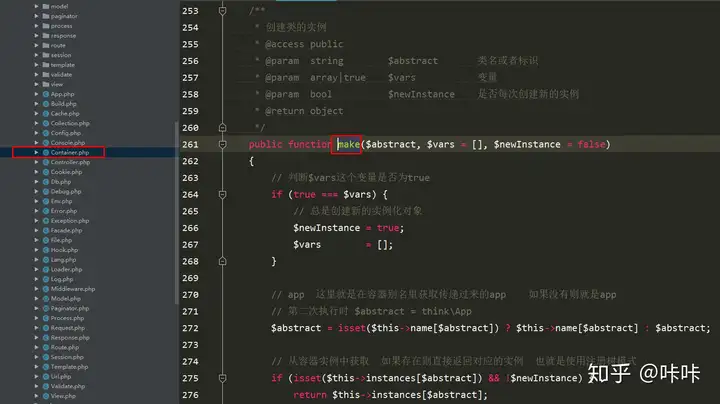Expand the Process.php structure arrow

[36, 318]
